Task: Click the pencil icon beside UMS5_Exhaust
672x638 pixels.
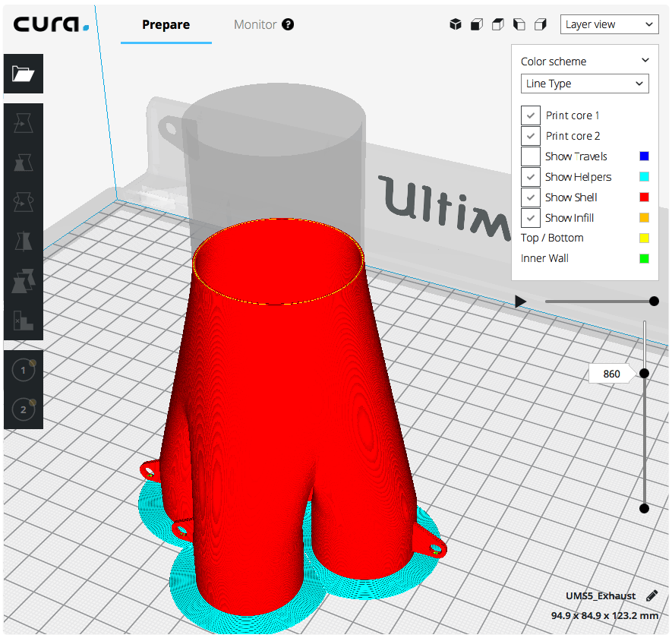Action: [651, 595]
